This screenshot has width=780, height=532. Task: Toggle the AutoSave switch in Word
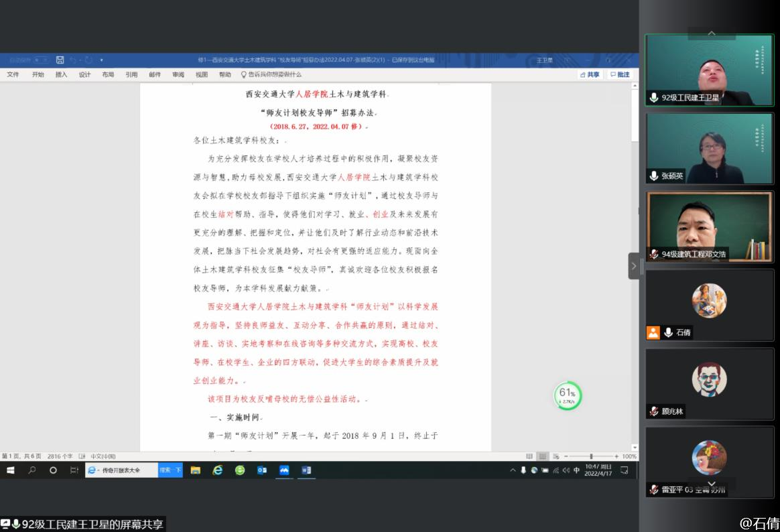[41, 60]
